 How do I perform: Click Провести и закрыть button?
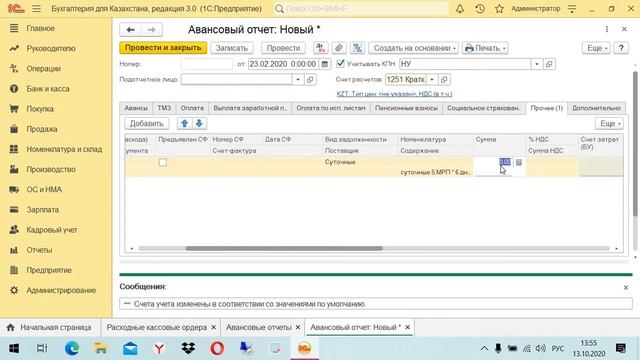click(x=163, y=48)
